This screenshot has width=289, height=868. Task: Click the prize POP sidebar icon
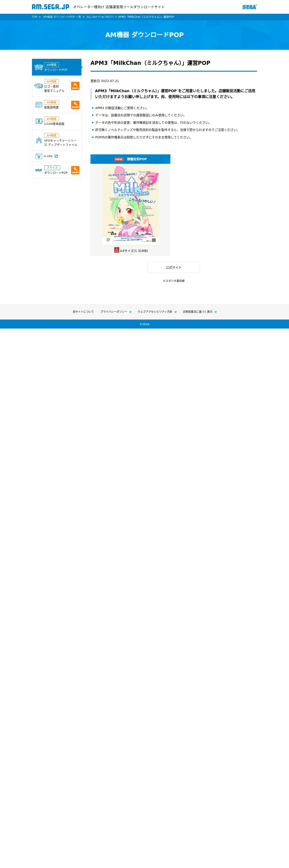tap(39, 170)
